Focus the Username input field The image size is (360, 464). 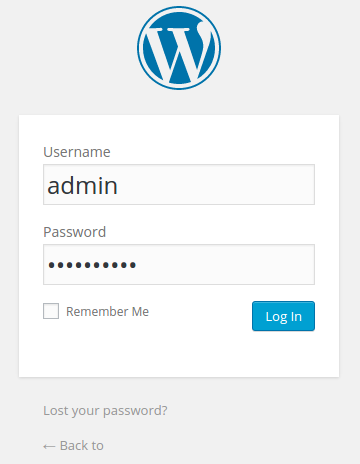[x=179, y=184]
